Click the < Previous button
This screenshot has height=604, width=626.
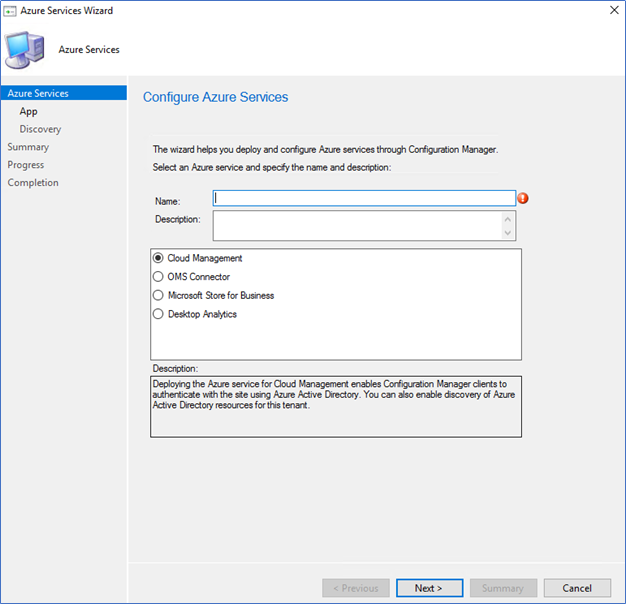click(356, 588)
